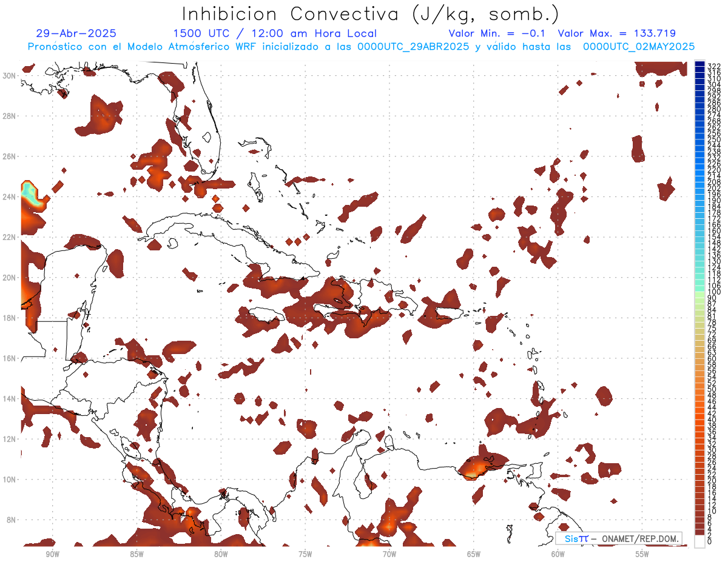Image resolution: width=728 pixels, height=562 pixels.
Task: Pick the dark blue 322 swatch on colorbar
Action: click(x=699, y=64)
